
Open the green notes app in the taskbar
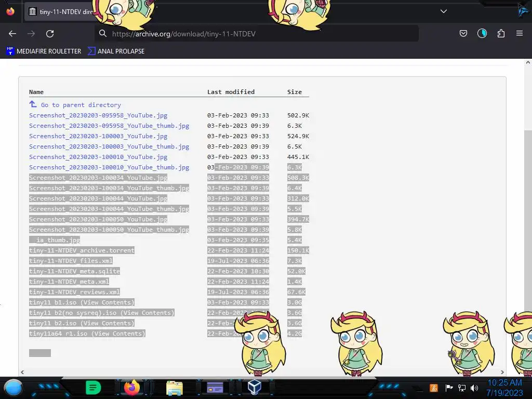coord(94,388)
